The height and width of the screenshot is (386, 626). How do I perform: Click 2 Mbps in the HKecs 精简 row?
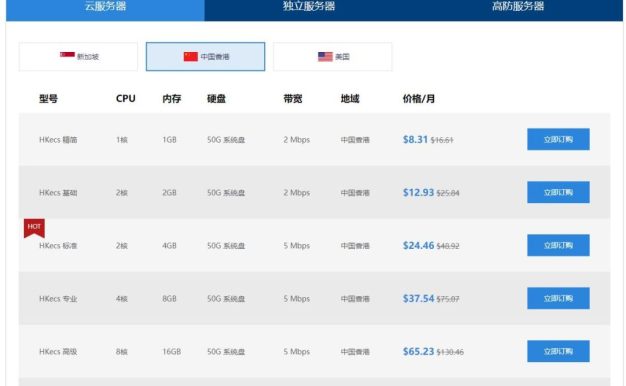pyautogui.click(x=297, y=140)
